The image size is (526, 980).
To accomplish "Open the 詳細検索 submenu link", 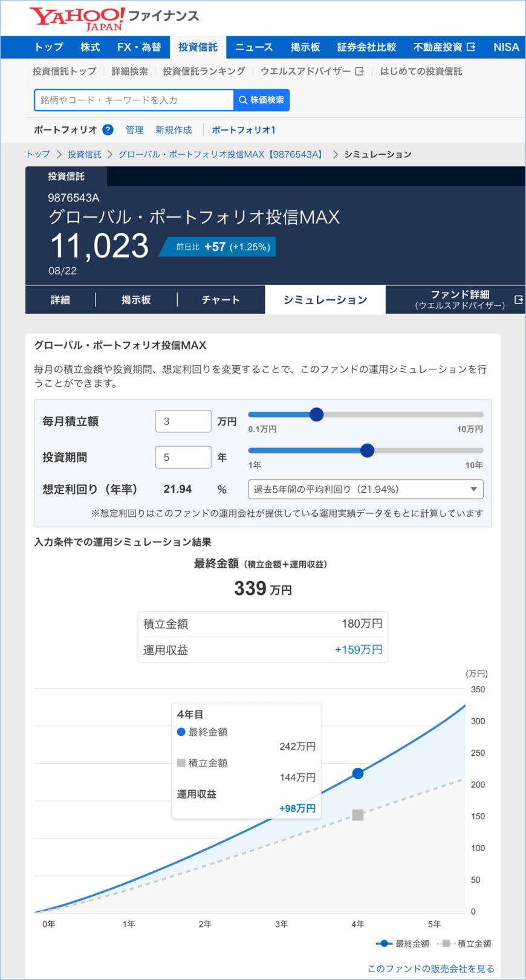I will [x=129, y=71].
